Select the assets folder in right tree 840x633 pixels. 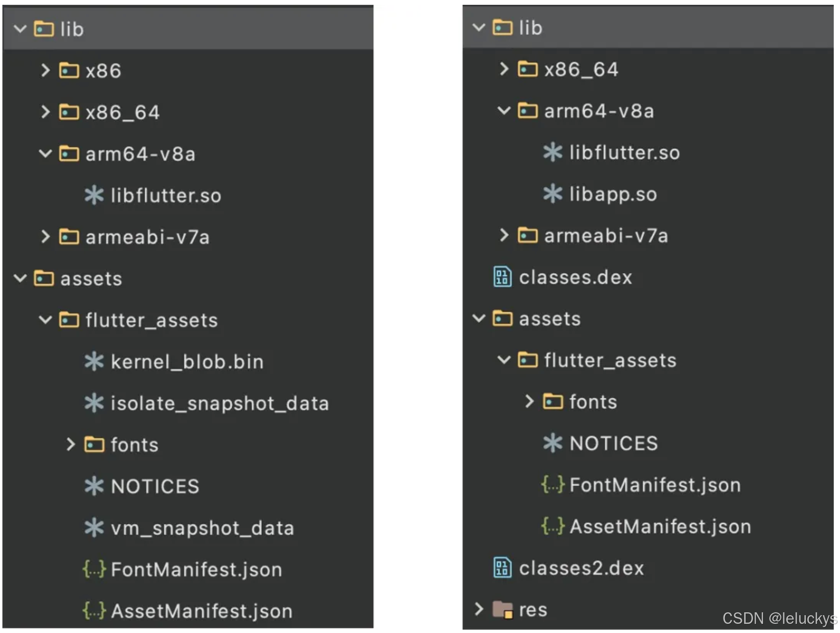[549, 318]
